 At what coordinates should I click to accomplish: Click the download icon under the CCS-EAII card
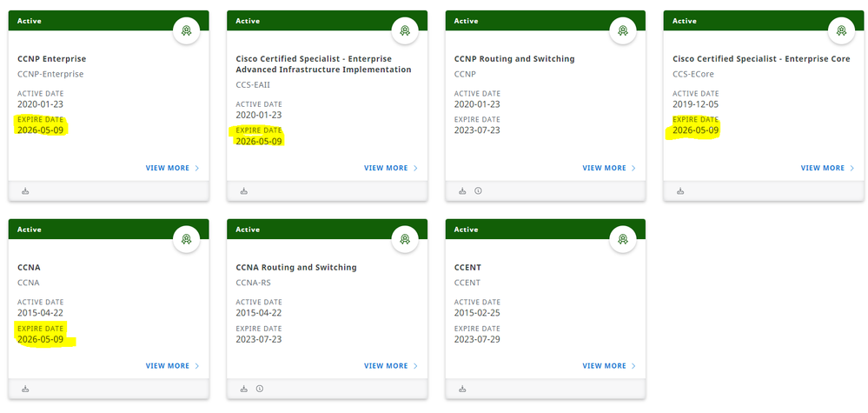click(x=244, y=191)
